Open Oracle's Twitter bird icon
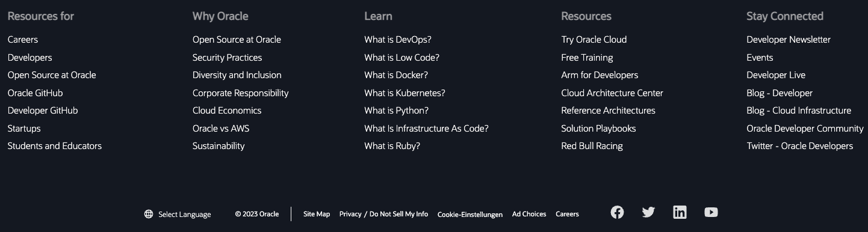Screen dimensions: 868x232 click(x=648, y=212)
